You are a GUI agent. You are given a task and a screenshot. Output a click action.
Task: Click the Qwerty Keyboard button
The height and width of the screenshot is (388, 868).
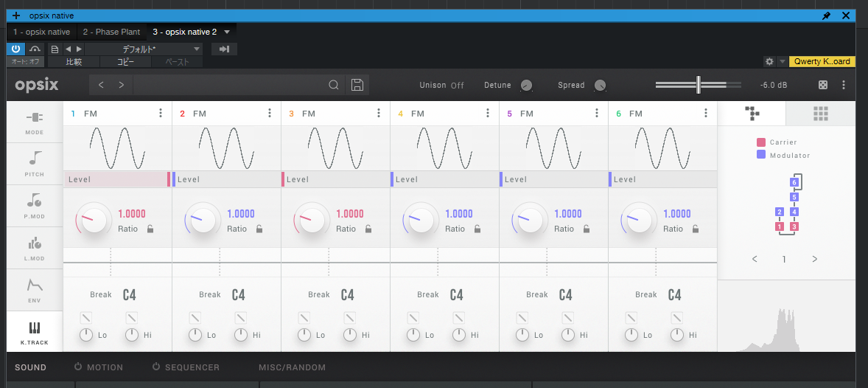pyautogui.click(x=822, y=62)
